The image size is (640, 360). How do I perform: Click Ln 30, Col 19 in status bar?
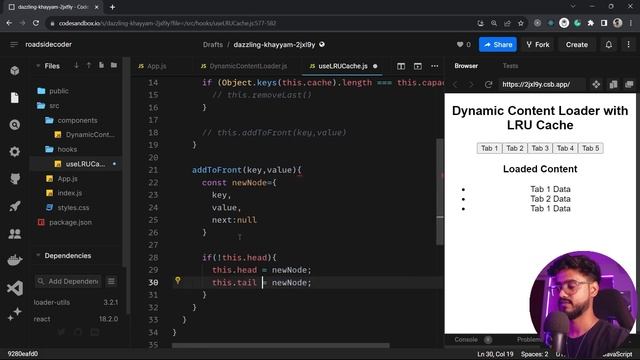pos(495,354)
